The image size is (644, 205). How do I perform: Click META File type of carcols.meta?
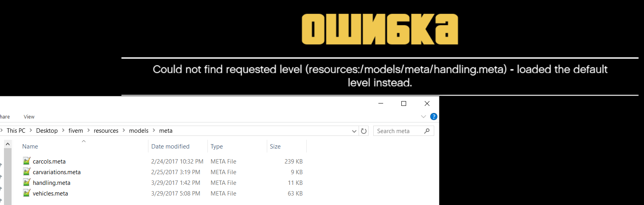223,161
